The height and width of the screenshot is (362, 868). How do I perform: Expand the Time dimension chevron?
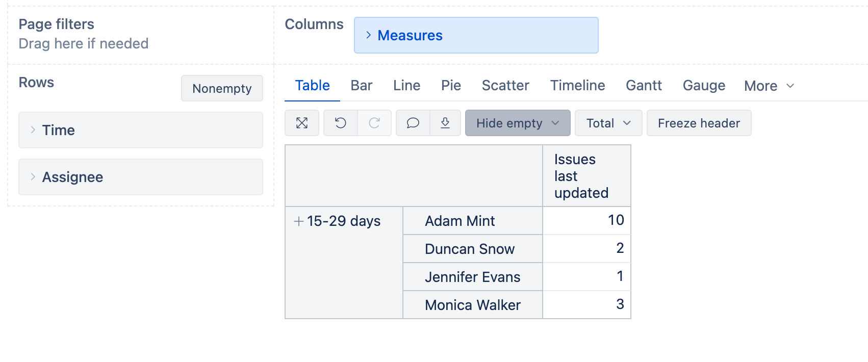pyautogui.click(x=33, y=130)
